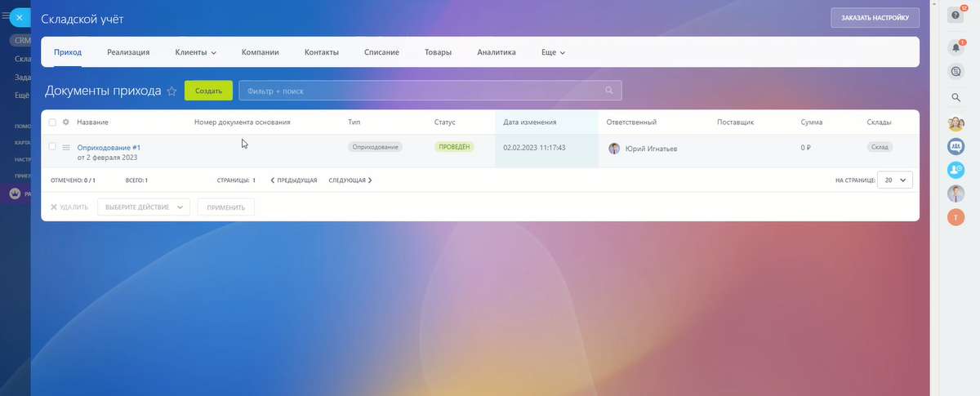Open table settings gear in header row
980x396 pixels.
point(65,122)
